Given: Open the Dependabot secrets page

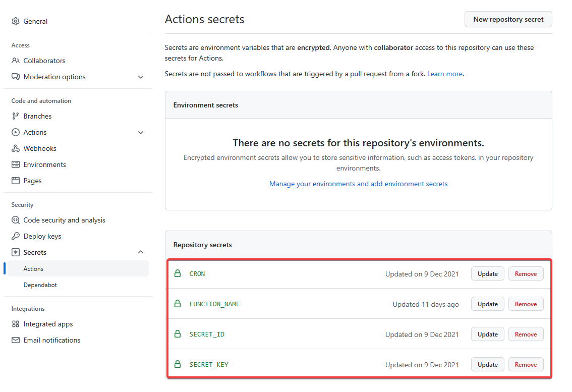Looking at the screenshot, I should tap(40, 285).
